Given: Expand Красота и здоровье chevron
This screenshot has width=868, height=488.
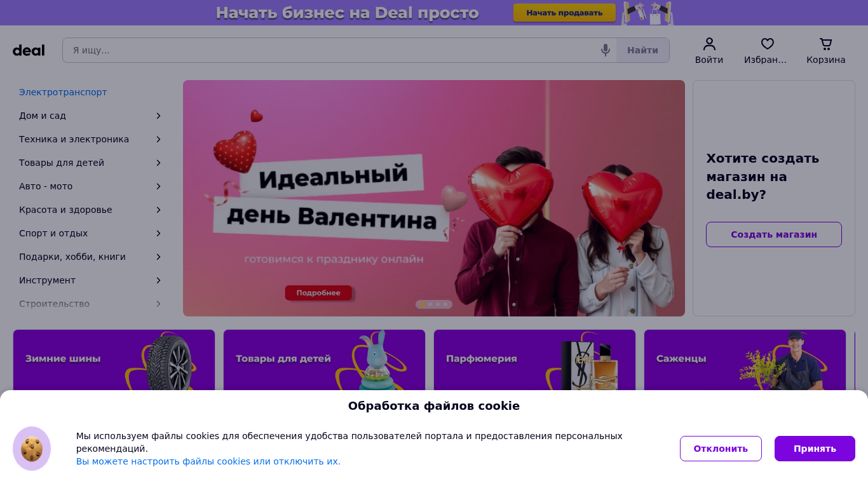Looking at the screenshot, I should click(x=159, y=210).
